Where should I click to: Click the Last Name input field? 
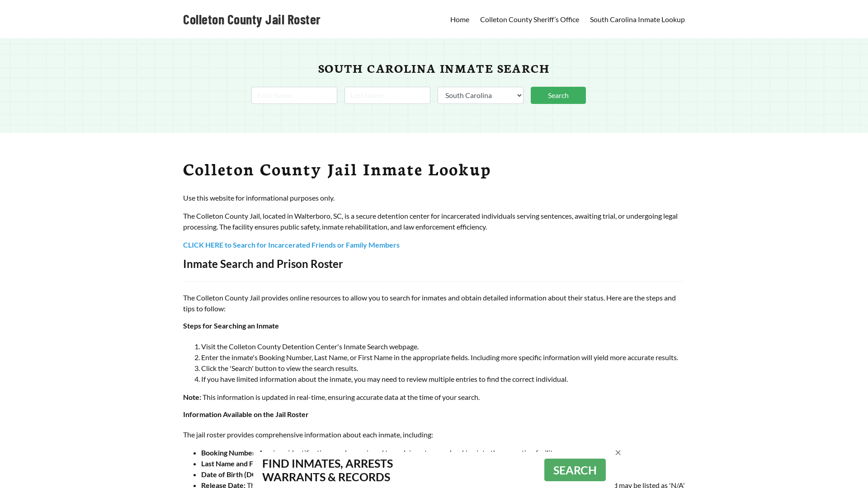(387, 95)
